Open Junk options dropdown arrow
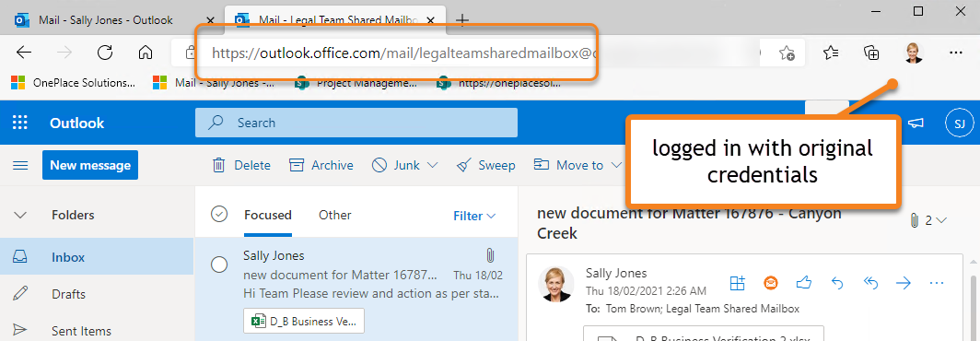This screenshot has height=341, width=980. 432,165
